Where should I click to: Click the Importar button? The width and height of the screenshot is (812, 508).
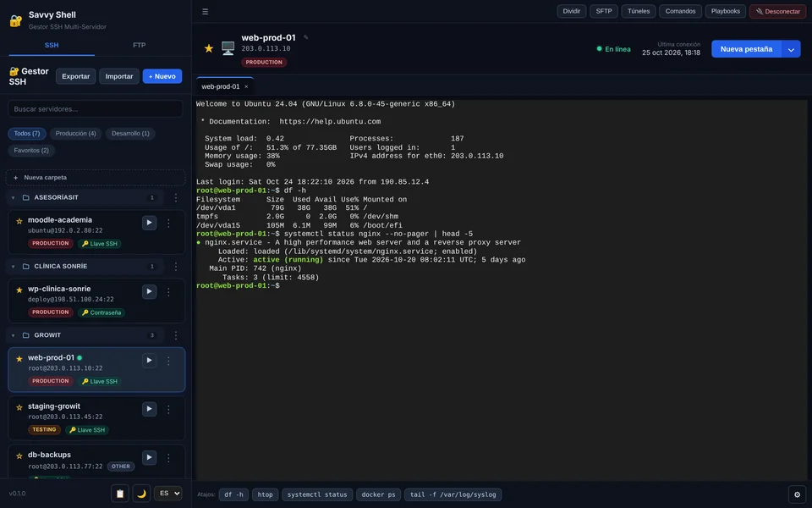pyautogui.click(x=119, y=76)
